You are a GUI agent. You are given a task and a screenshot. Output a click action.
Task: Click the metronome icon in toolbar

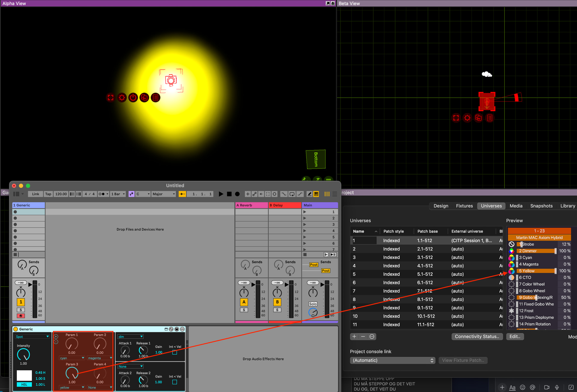(102, 194)
